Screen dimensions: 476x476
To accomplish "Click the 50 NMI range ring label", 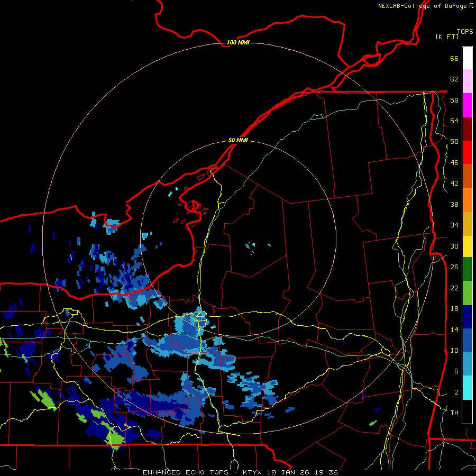I will coord(238,140).
